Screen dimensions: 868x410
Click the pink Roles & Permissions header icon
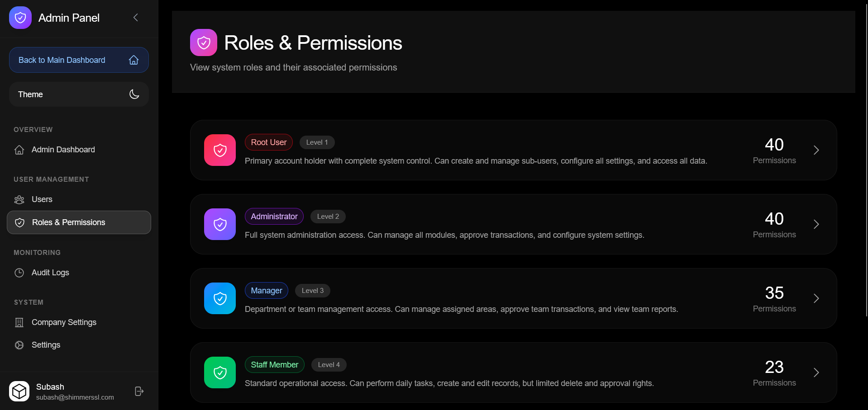tap(204, 42)
